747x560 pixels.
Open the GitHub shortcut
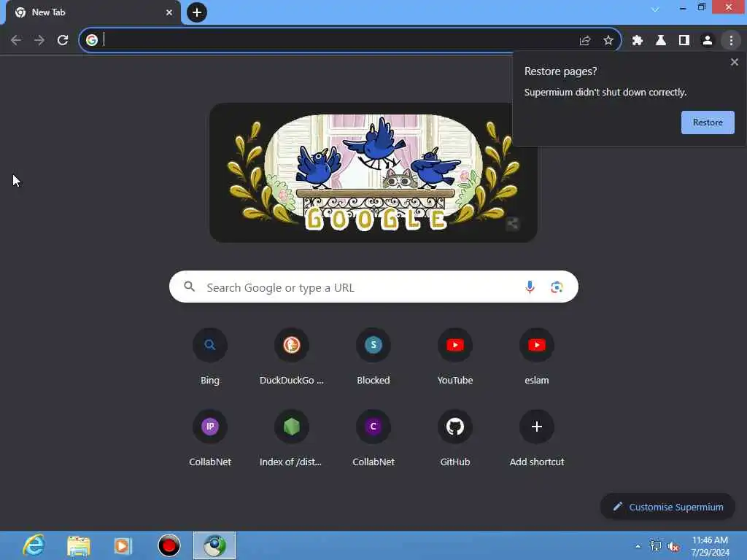pos(455,437)
